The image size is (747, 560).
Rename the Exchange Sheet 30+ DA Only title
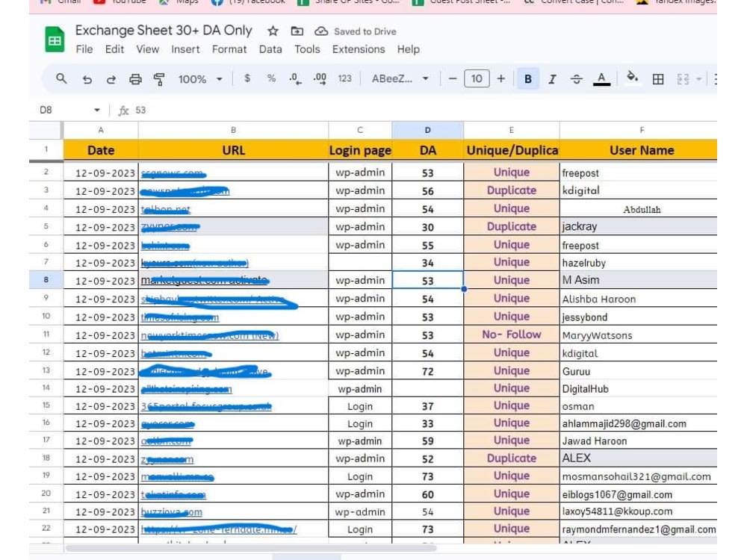coord(164,31)
